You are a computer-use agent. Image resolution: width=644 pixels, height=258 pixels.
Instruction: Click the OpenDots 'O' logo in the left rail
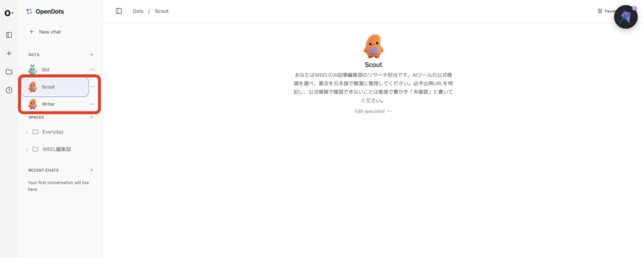tap(9, 13)
